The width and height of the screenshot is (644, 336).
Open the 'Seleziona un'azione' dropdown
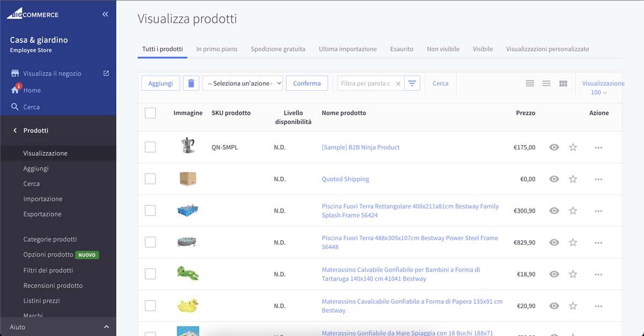coord(243,83)
